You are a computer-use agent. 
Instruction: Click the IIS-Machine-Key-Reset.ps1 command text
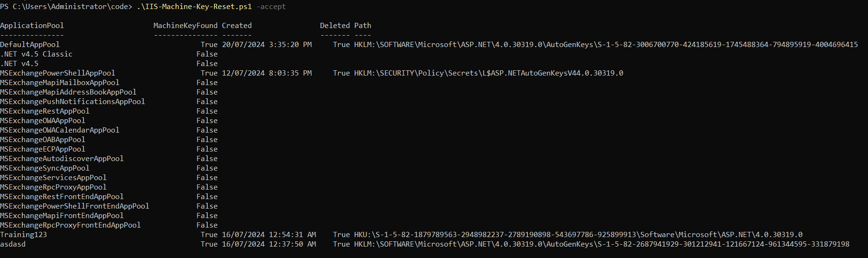click(194, 7)
